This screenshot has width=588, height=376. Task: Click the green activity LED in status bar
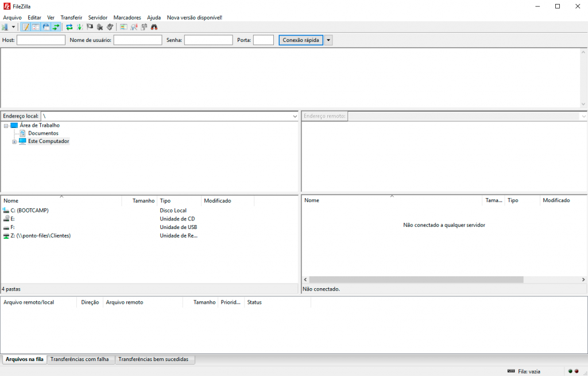click(x=570, y=371)
